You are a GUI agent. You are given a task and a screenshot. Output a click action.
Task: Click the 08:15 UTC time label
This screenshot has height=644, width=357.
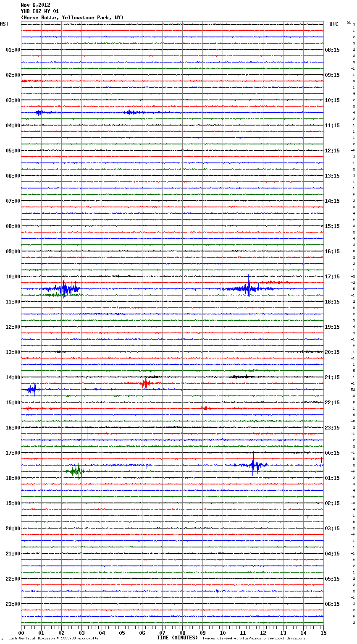[332, 50]
